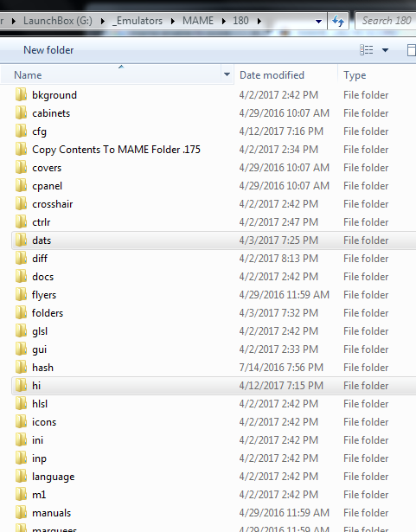Screen dimensions: 416x532
Task: Click date 4/2/2017 8:13 PM
Action: 278,258
